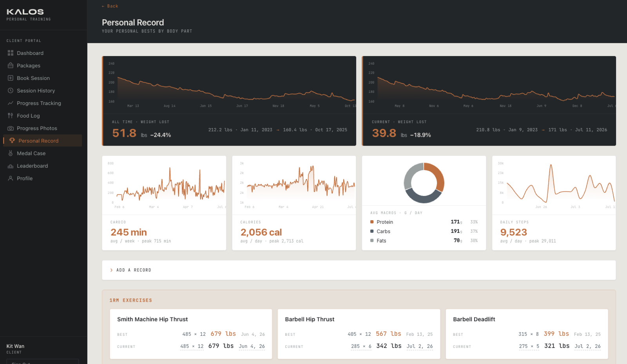Edit Smith Machine current date Jun 4, 26
This screenshot has height=364, width=627.
pyautogui.click(x=252, y=346)
